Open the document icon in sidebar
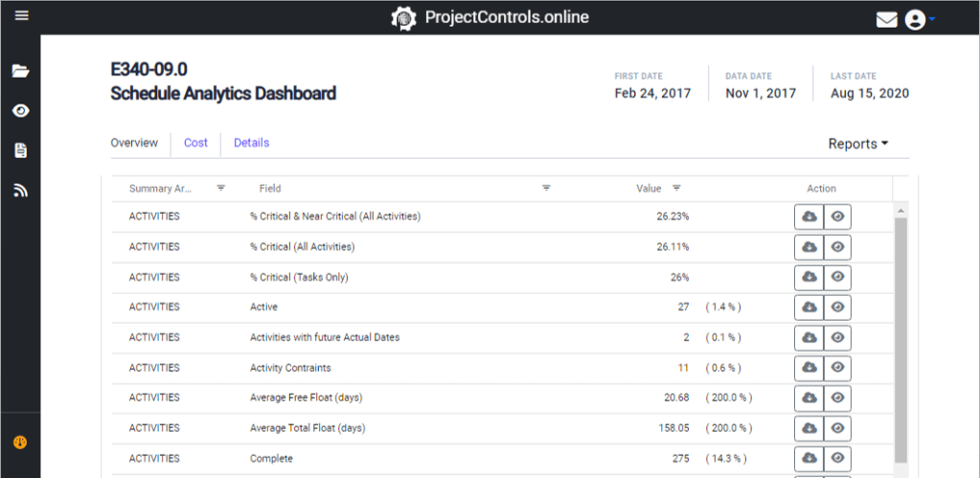This screenshot has height=478, width=980. (20, 150)
